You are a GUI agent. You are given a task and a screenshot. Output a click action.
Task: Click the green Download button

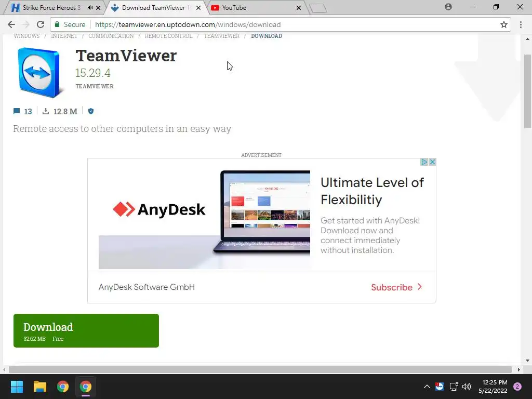86,330
